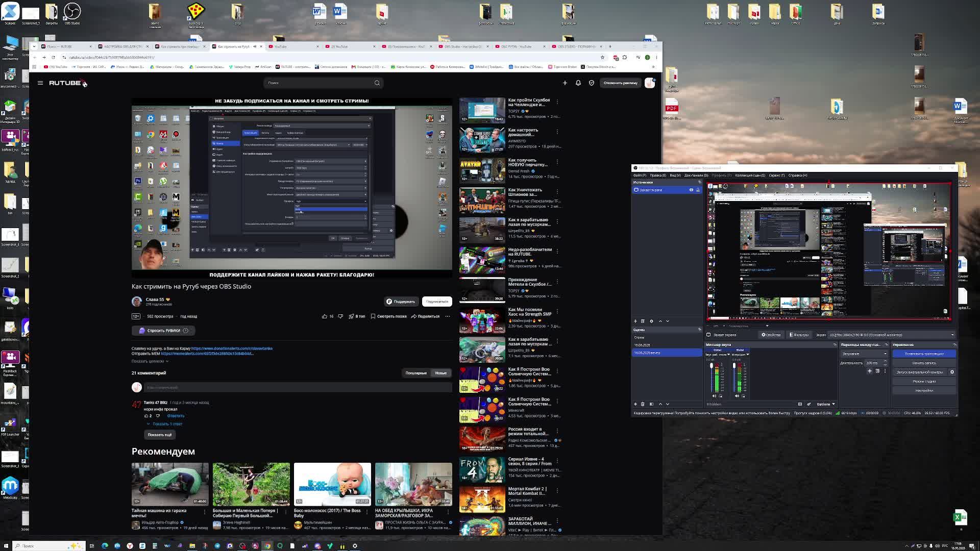
Task: Open the video's three-dot more menu
Action: 448,316
